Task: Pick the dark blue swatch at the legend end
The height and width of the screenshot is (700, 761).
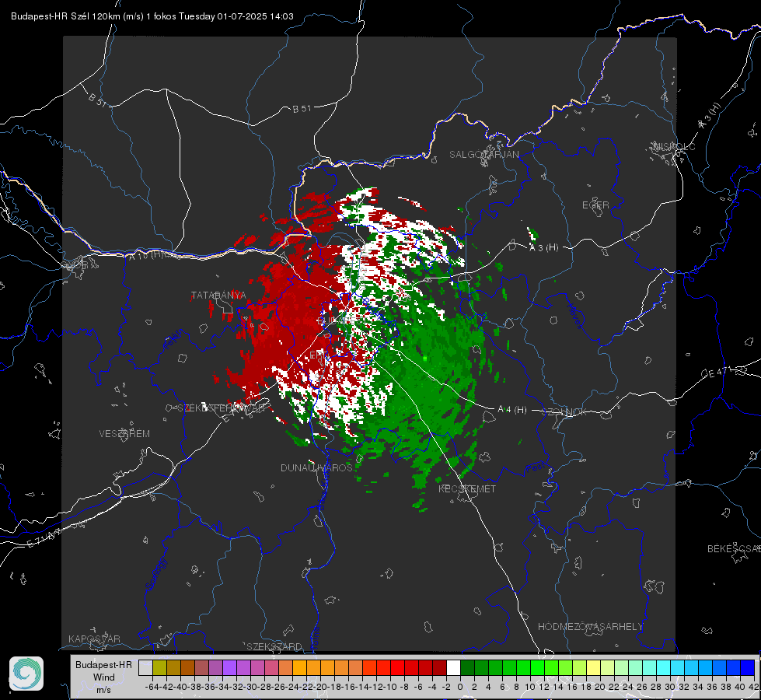Action: 748,667
